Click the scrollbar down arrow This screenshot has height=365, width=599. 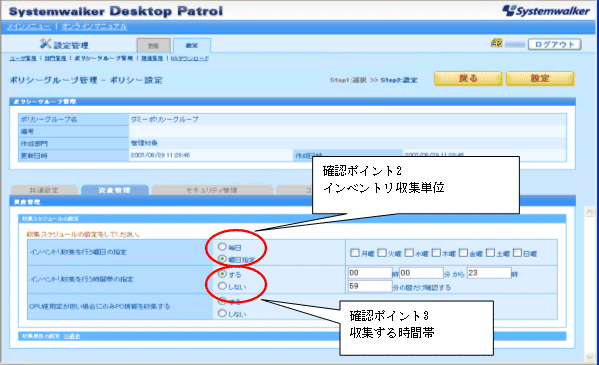click(589, 357)
